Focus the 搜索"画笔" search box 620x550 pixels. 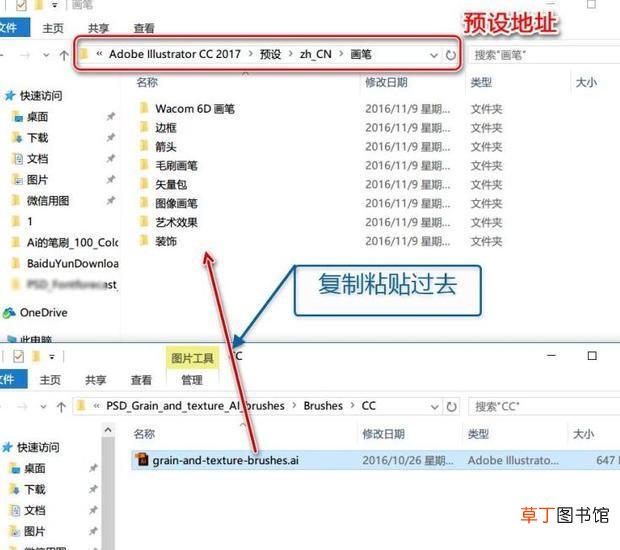[x=544, y=55]
